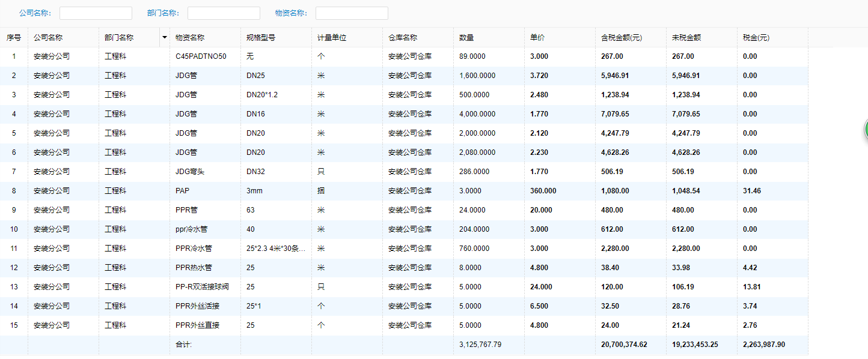Open the 部门名称 column dropdown arrow
Viewport: 868px width, 359px height.
165,37
